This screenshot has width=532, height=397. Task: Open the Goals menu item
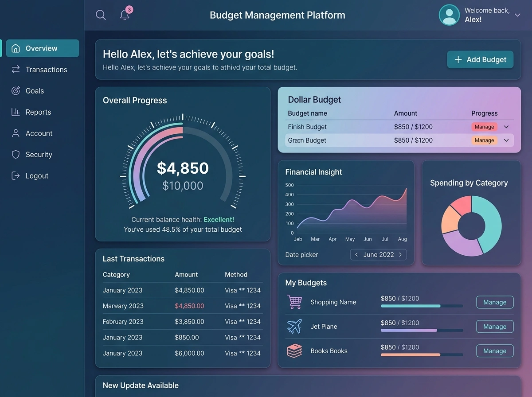(43, 91)
